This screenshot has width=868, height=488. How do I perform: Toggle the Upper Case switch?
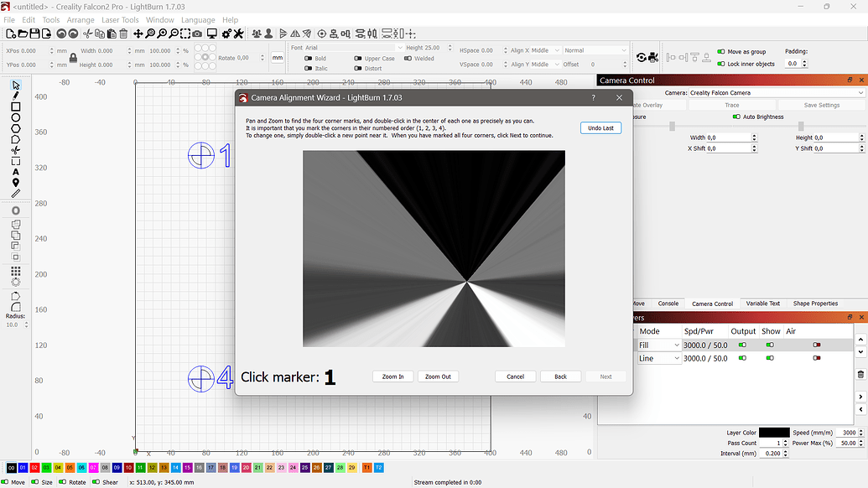click(x=357, y=58)
